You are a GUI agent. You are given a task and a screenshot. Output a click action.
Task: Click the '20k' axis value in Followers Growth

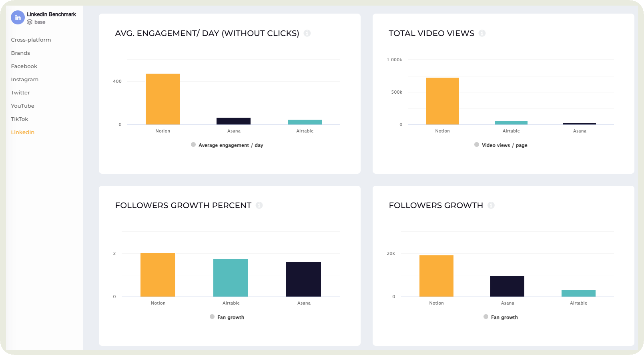pos(391,253)
